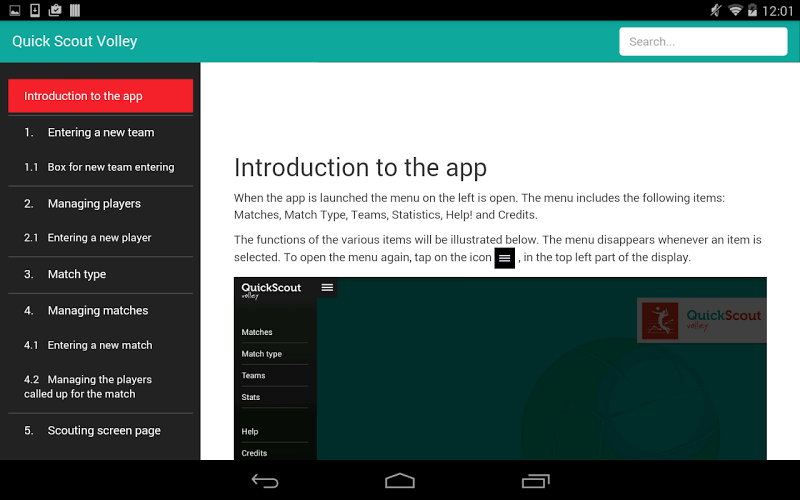Click the Search input field
Screen dimensions: 800x500
click(x=703, y=41)
